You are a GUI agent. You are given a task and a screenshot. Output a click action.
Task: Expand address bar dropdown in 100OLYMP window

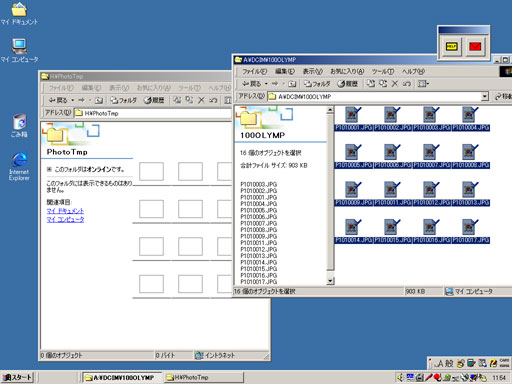[485, 97]
